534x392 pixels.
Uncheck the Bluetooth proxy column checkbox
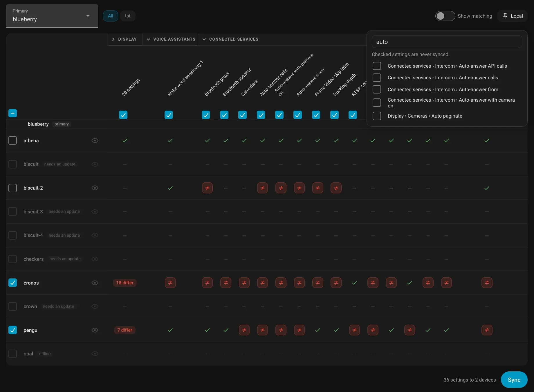(x=206, y=115)
